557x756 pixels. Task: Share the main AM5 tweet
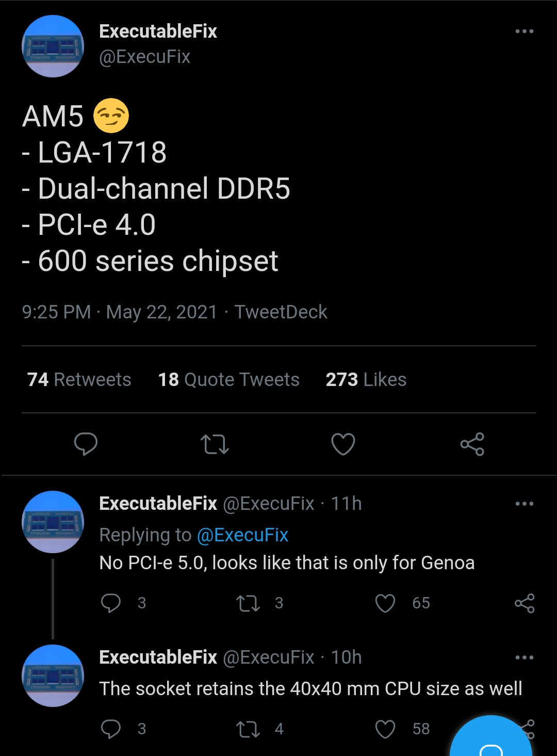pos(472,444)
